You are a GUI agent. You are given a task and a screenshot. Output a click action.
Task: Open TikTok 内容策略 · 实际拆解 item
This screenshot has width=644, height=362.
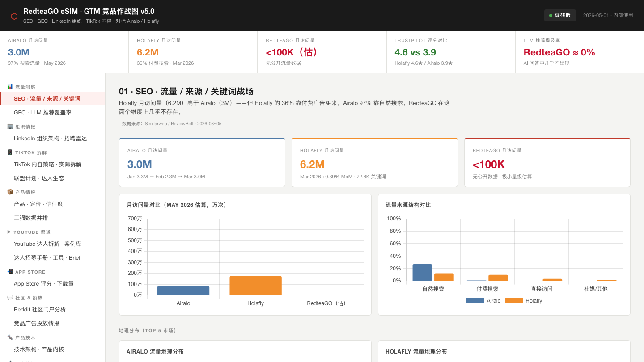[x=53, y=164]
